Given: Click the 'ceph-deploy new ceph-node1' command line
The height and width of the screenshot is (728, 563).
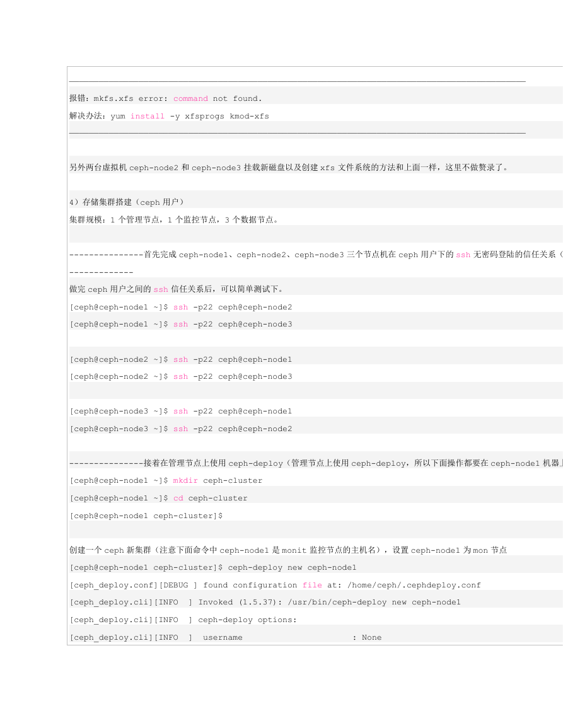Looking at the screenshot, I should click(213, 567).
